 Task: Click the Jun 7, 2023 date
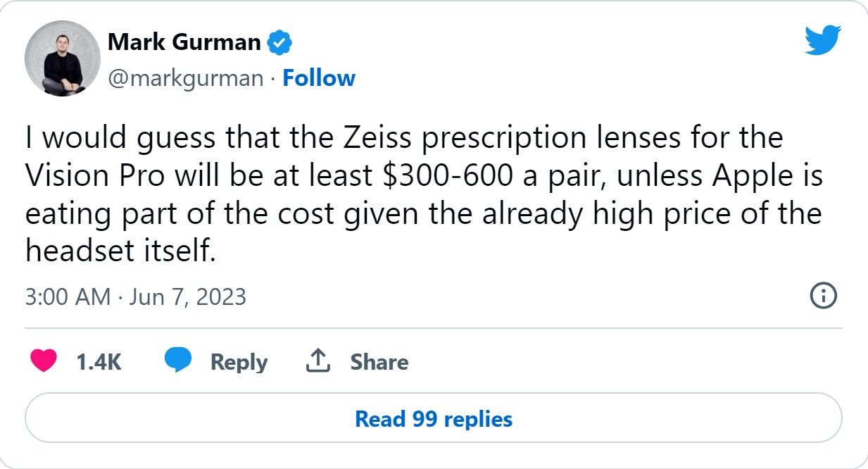[187, 296]
